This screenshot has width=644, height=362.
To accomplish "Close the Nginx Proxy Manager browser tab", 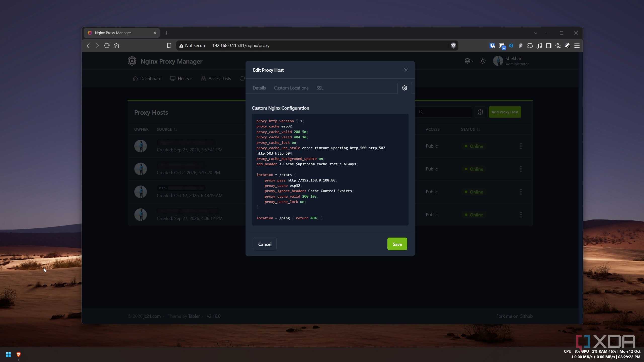I will tap(155, 33).
